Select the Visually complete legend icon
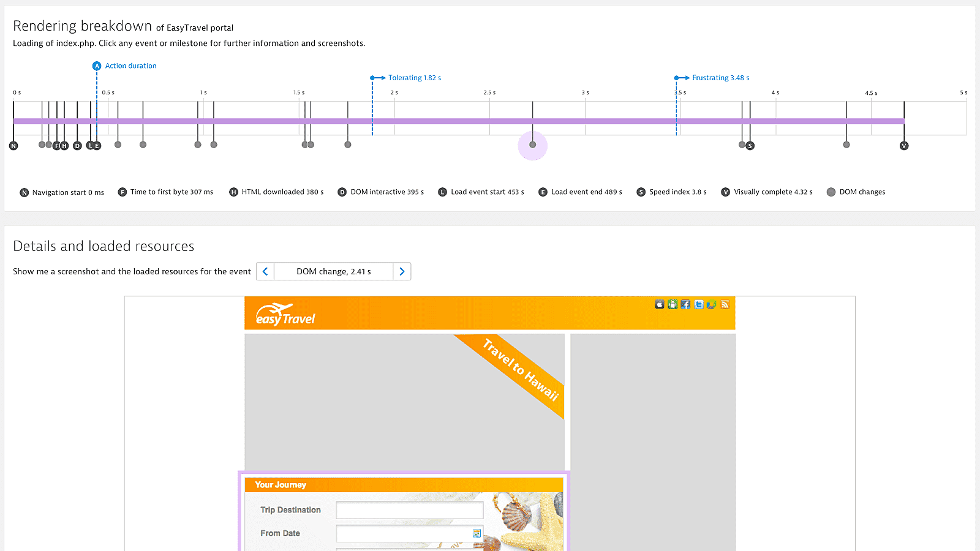This screenshot has height=551, width=980. click(x=725, y=192)
